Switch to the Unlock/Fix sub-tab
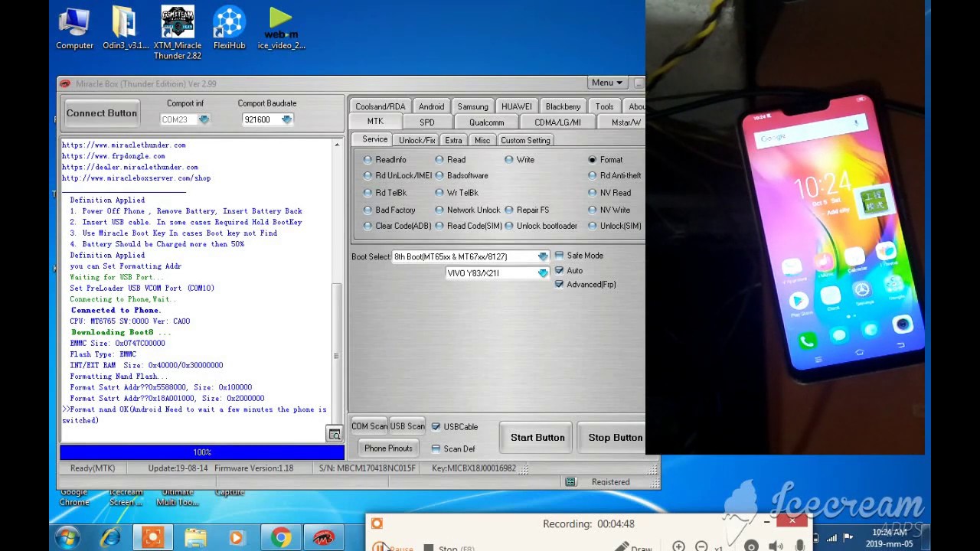980x551 pixels. (x=417, y=141)
